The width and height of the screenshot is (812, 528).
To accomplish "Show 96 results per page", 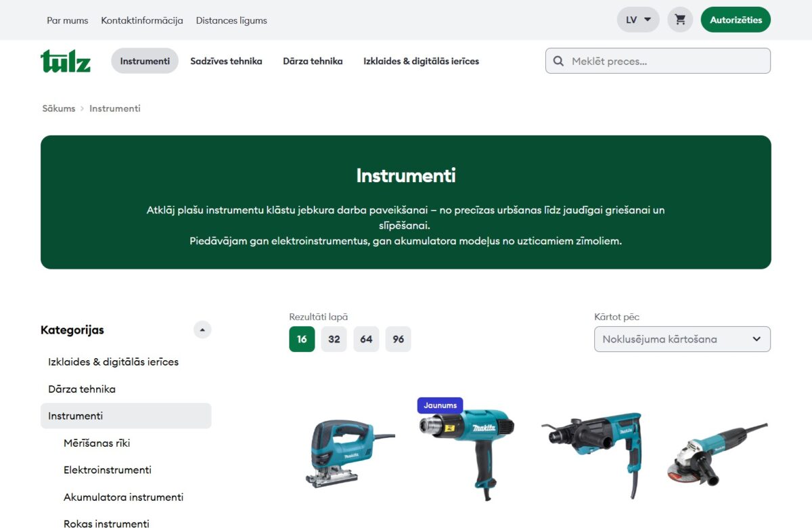I will click(x=399, y=339).
